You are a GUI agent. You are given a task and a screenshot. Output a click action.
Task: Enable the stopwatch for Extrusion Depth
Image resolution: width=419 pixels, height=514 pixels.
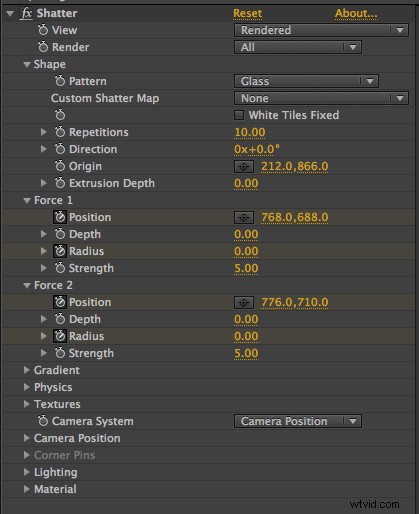pos(60,183)
